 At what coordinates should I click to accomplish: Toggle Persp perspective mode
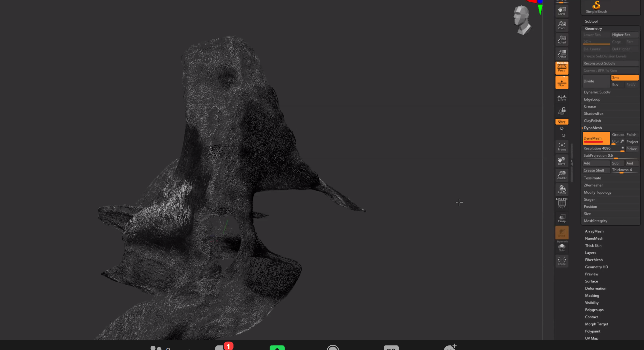[562, 68]
